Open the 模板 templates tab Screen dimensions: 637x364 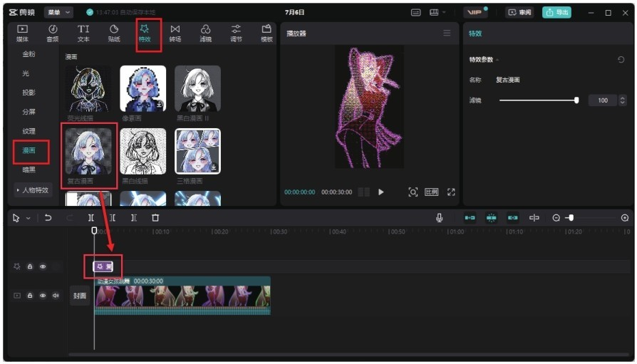pyautogui.click(x=266, y=33)
